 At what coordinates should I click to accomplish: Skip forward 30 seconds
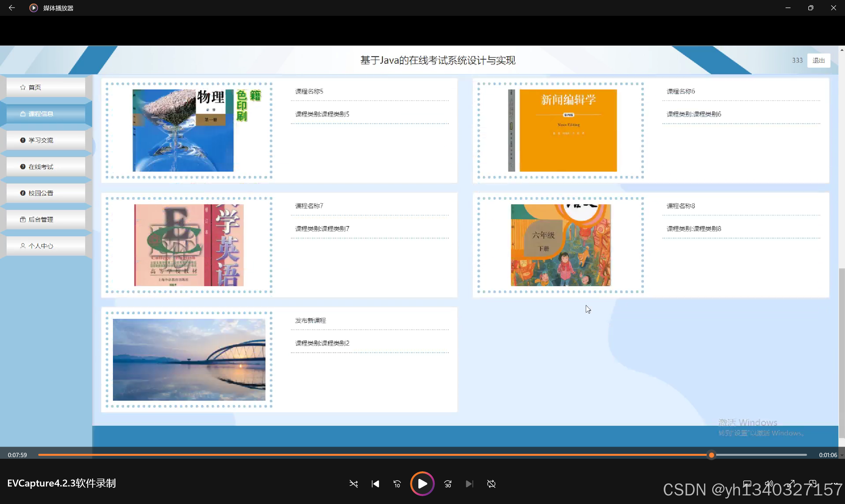[448, 484]
